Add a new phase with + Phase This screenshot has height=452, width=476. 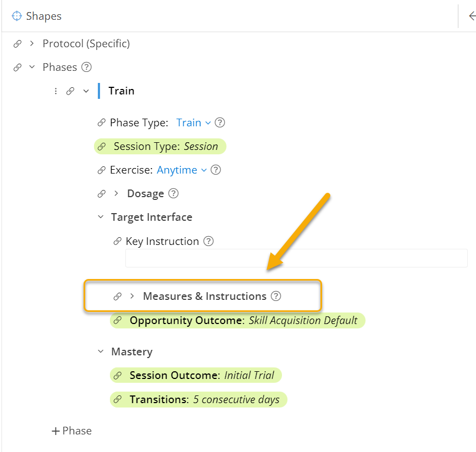point(71,431)
